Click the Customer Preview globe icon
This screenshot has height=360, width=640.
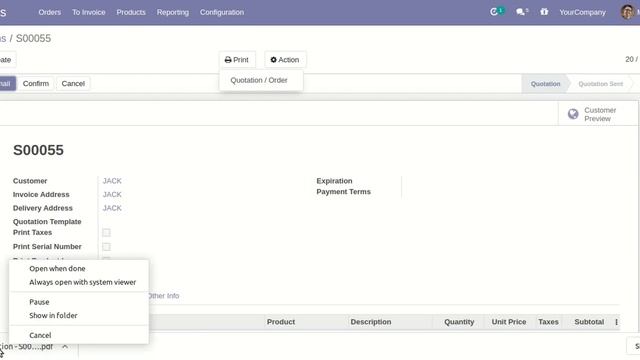573,114
